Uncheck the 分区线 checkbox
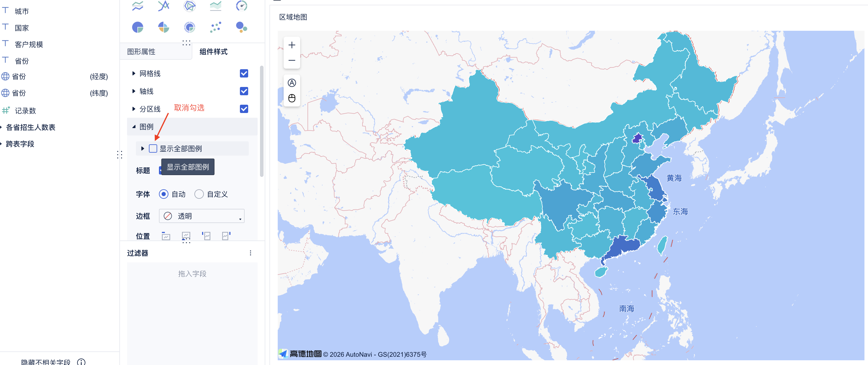 pos(244,109)
